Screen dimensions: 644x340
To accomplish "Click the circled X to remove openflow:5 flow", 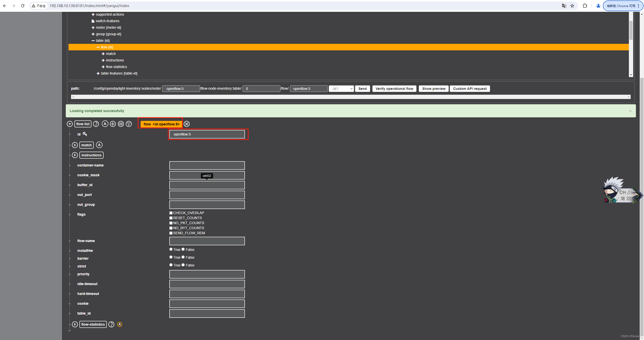I will 187,124.
